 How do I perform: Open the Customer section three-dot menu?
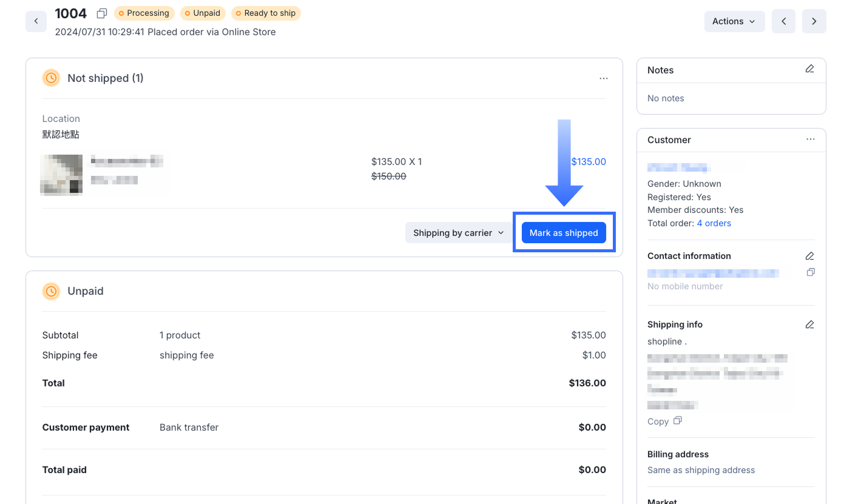point(810,139)
